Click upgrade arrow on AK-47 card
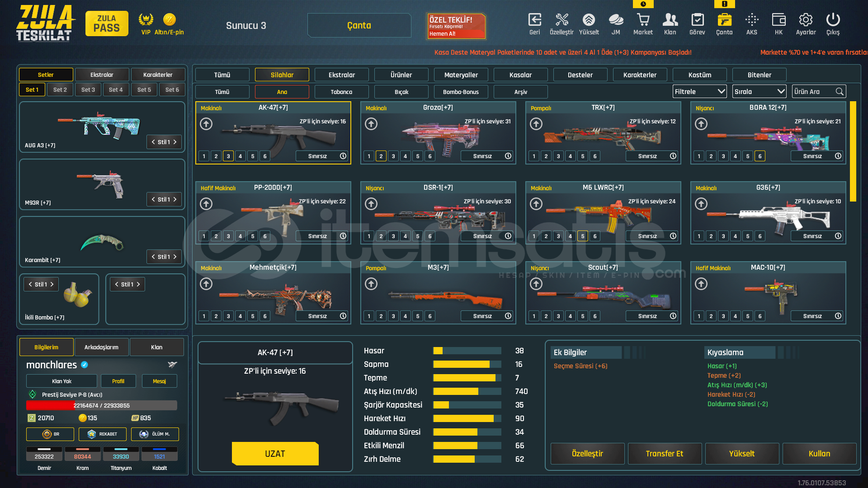 206,124
